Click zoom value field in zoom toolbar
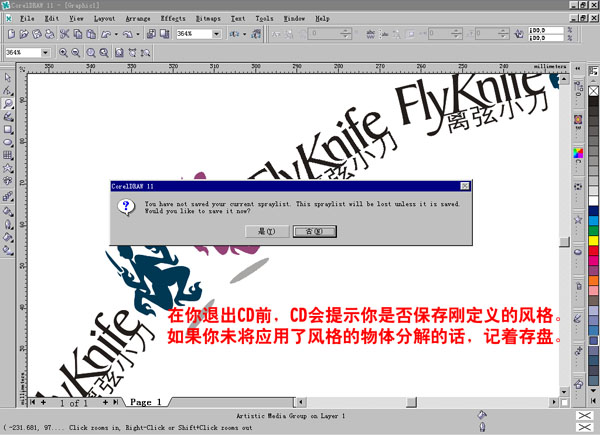Screen dimensions: 600x435 point(23,52)
